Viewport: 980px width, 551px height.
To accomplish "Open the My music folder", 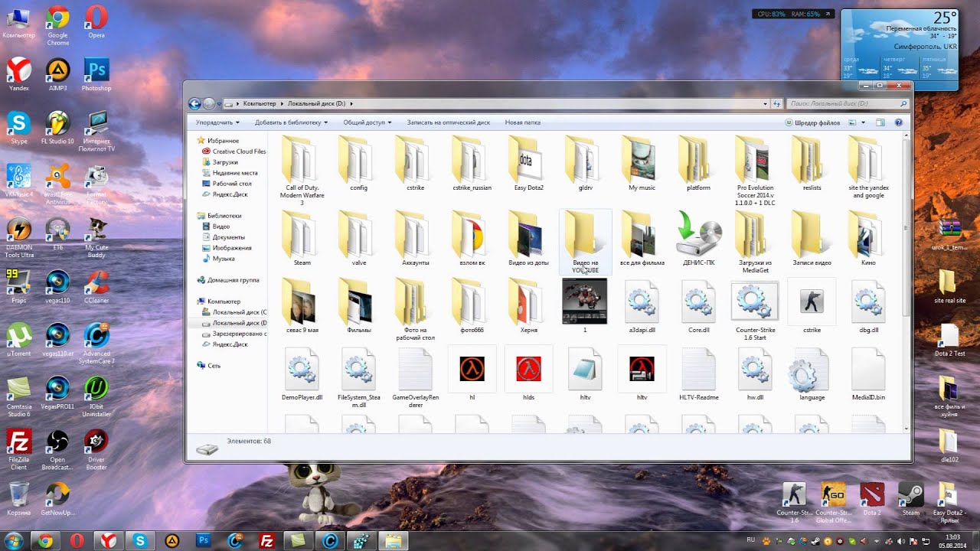I will tap(642, 164).
